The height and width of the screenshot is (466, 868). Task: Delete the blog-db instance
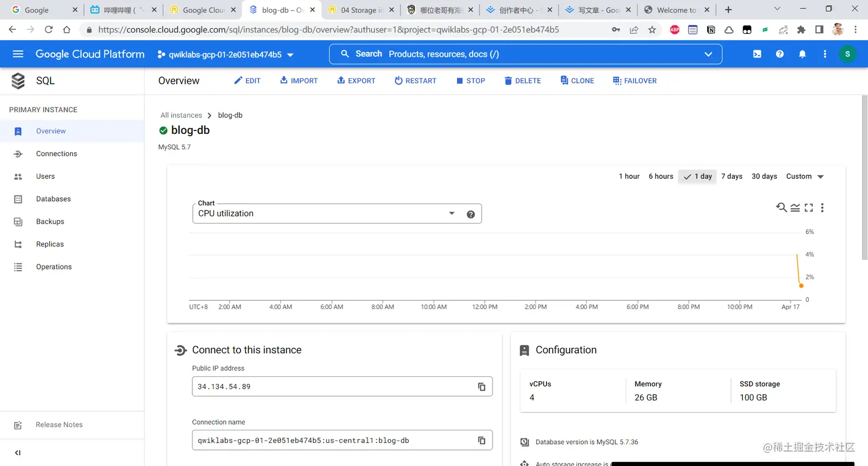(x=522, y=81)
